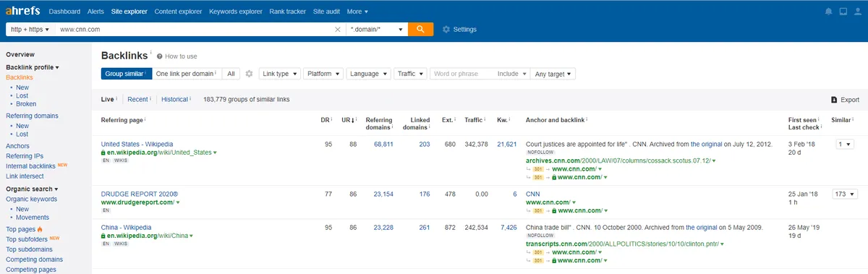Open the messages inbox icon in header
868x274 pixels.
(843, 12)
